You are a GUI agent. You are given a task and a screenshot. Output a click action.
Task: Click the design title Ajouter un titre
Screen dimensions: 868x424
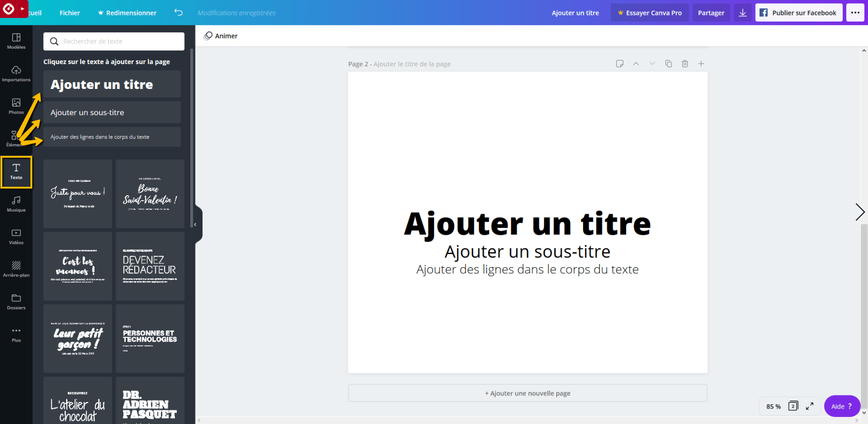pyautogui.click(x=575, y=13)
